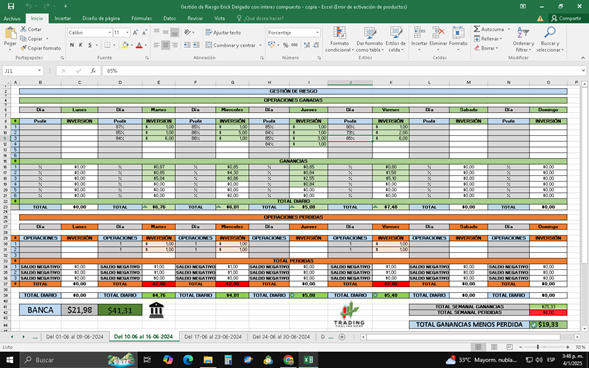Click the Compartir button
Viewport: 589px width, 368px height.
tap(566, 18)
